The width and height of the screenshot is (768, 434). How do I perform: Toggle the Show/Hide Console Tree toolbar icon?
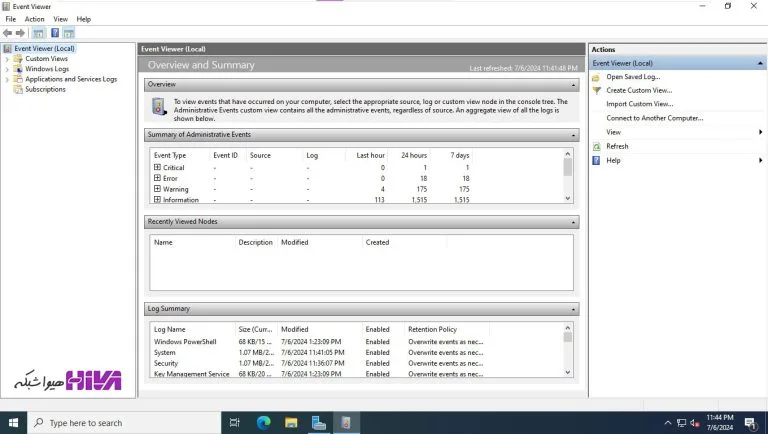(x=38, y=33)
